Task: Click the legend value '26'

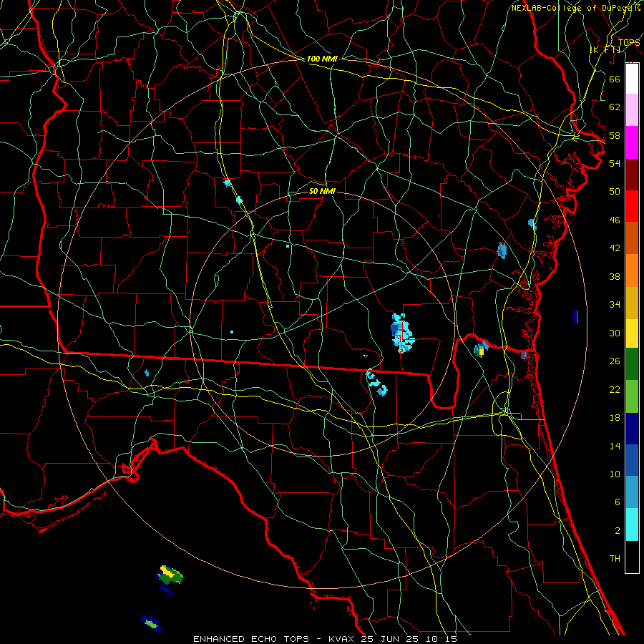Action: click(615, 361)
